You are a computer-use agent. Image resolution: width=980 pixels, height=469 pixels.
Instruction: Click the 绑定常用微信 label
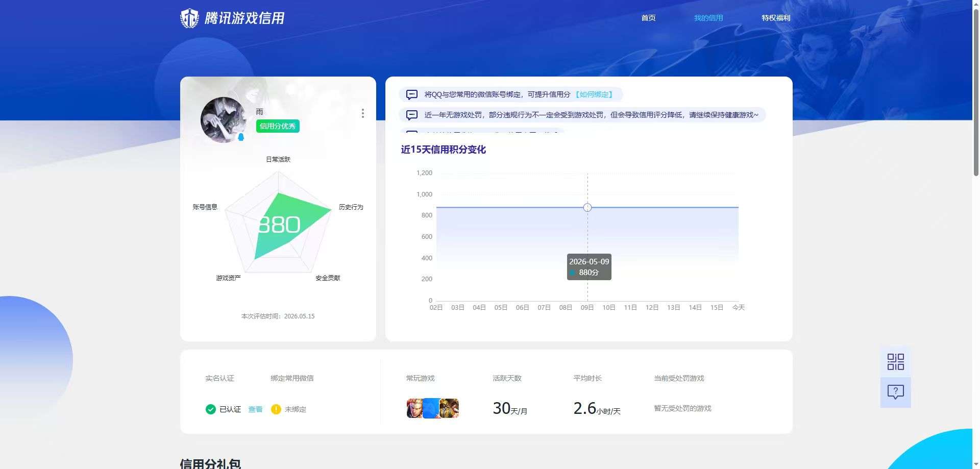[x=292, y=378]
